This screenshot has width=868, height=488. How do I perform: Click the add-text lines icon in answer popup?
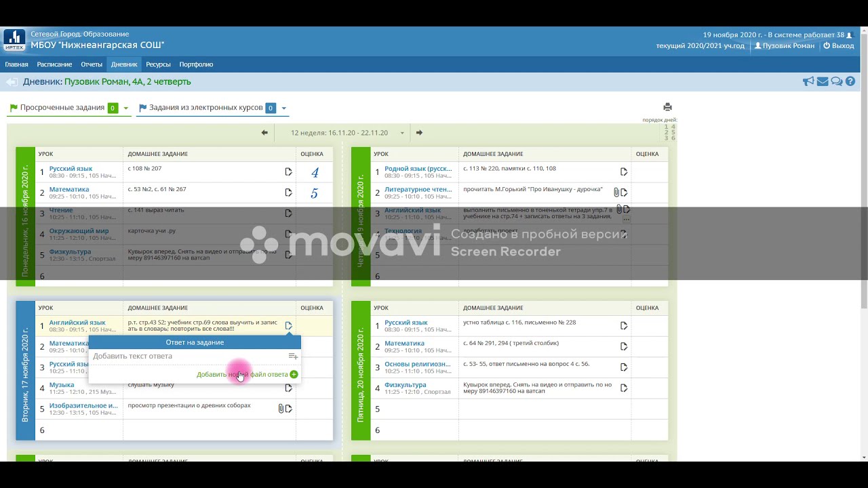click(x=293, y=357)
